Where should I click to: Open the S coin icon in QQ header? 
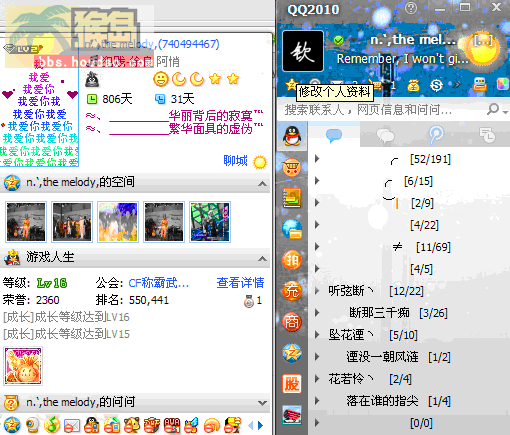click(436, 85)
